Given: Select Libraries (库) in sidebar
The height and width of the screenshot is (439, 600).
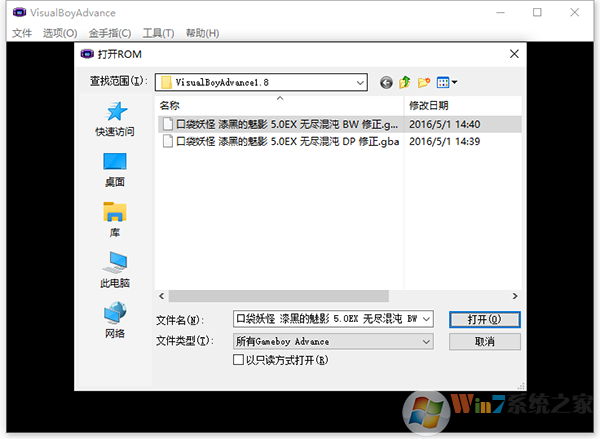Looking at the screenshot, I should (x=115, y=220).
